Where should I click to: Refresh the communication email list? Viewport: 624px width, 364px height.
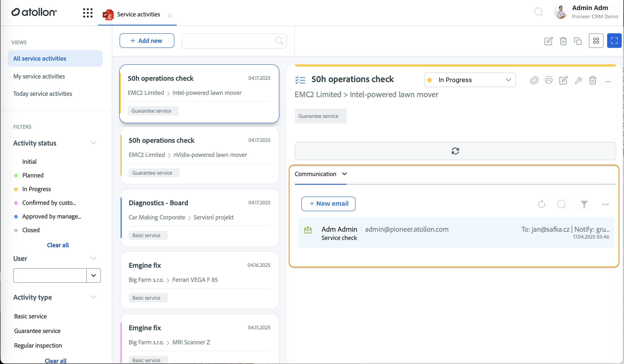pyautogui.click(x=542, y=204)
